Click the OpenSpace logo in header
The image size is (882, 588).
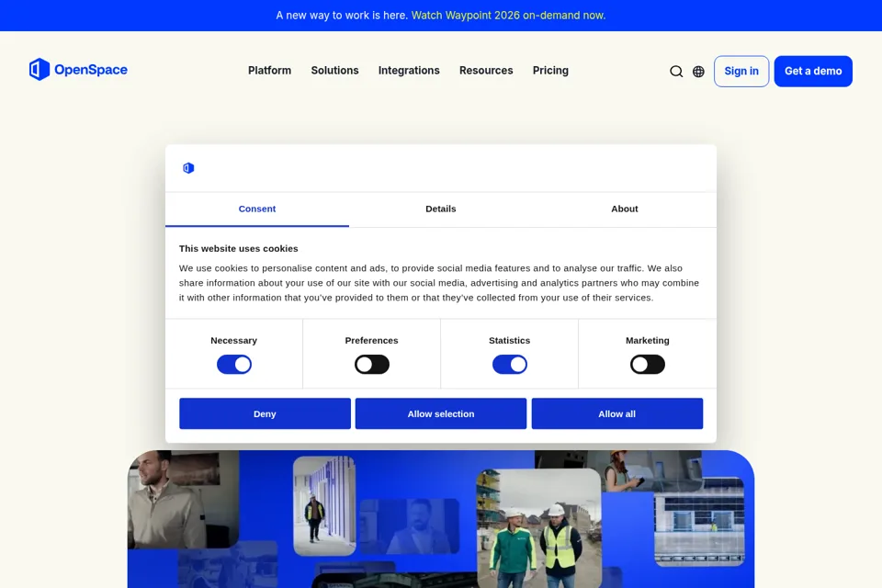(x=78, y=70)
